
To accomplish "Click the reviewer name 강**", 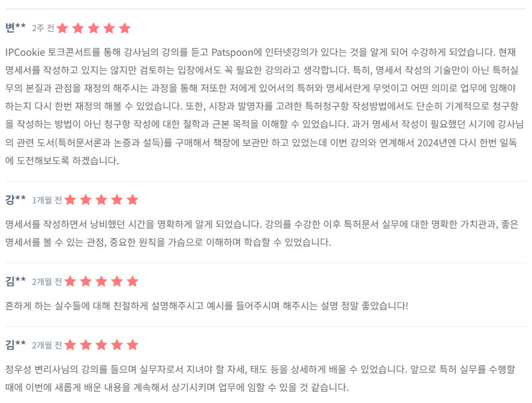I will pos(16,199).
